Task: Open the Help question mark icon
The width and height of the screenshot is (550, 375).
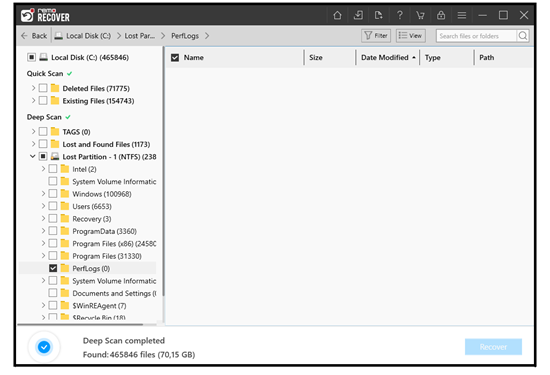Action: point(400,15)
